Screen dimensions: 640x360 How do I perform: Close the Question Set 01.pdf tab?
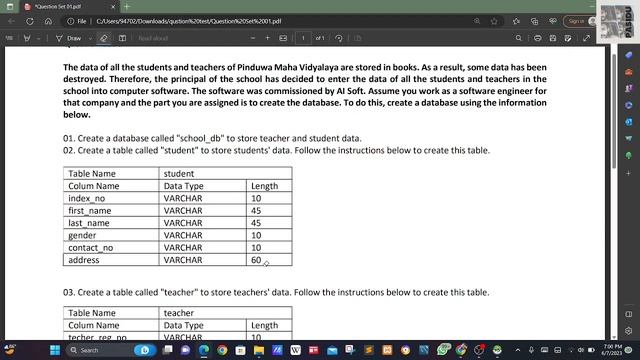click(x=113, y=7)
